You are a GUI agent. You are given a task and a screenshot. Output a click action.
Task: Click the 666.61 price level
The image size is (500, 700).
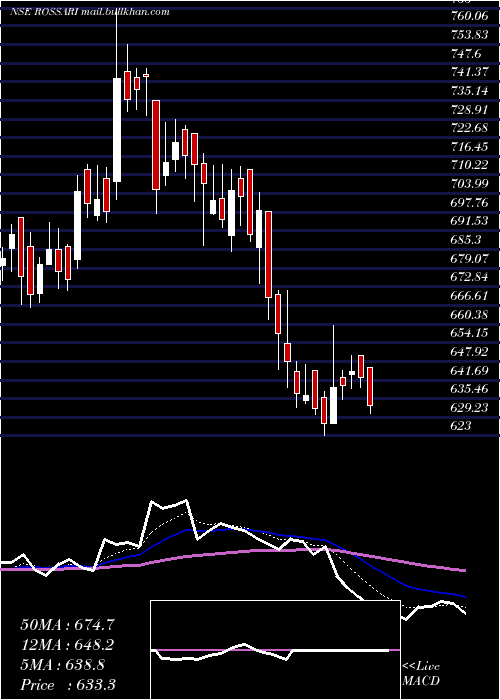469,296
